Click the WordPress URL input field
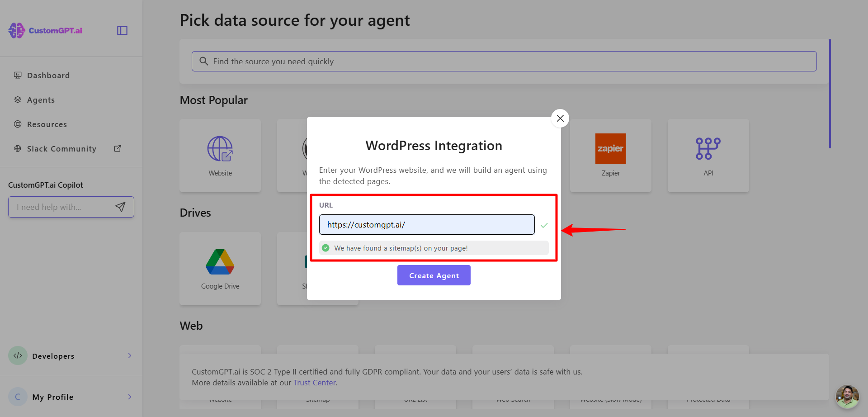Viewport: 868px width, 417px height. (427, 225)
